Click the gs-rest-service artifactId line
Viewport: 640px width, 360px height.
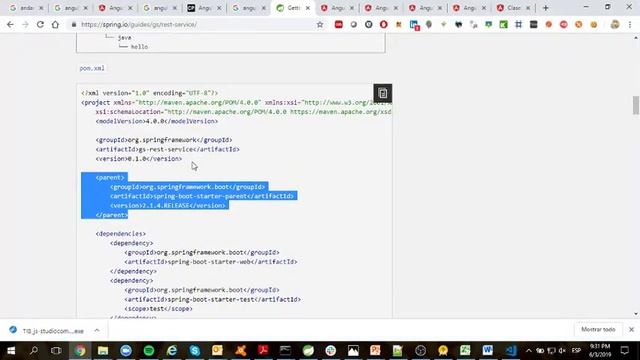(x=167, y=149)
